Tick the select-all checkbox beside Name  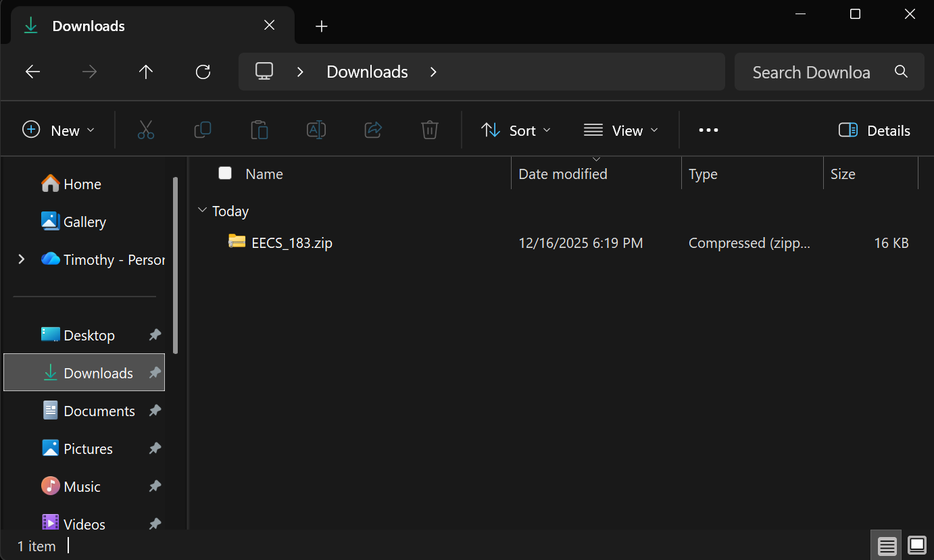click(225, 173)
